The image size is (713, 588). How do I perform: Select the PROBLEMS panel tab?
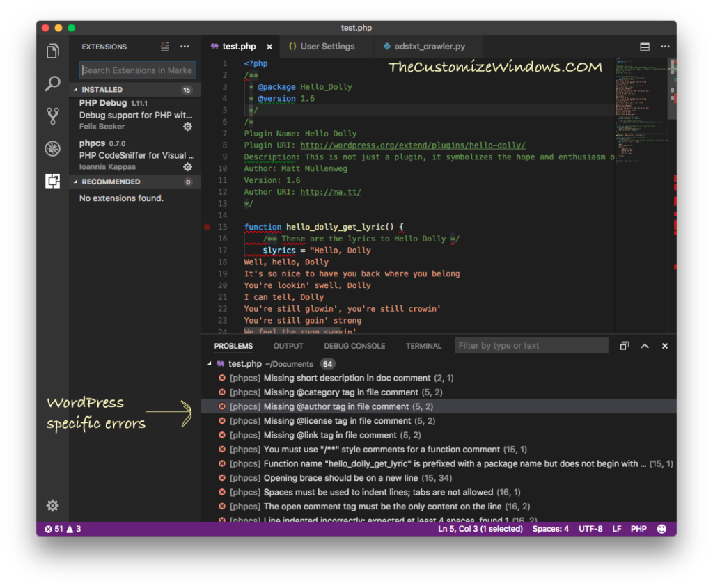coord(233,346)
